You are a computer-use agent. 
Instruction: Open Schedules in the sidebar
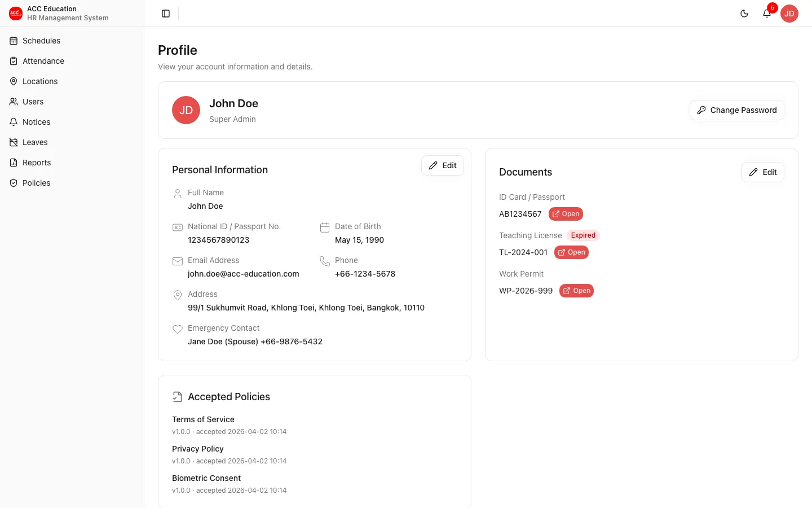click(x=72, y=41)
